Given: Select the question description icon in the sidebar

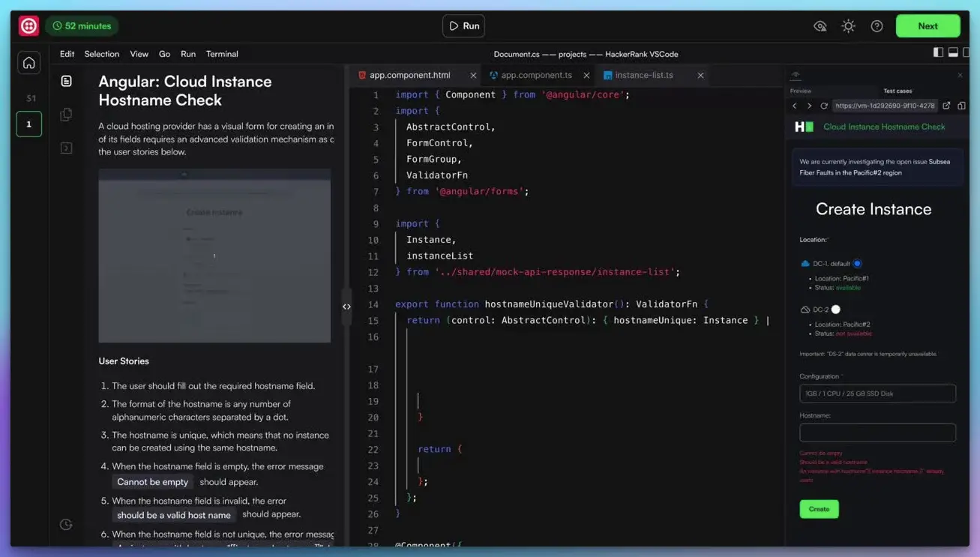Looking at the screenshot, I should tap(66, 80).
